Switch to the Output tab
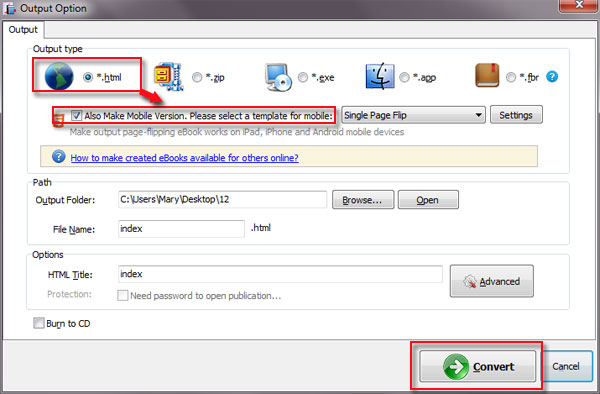 point(23,29)
